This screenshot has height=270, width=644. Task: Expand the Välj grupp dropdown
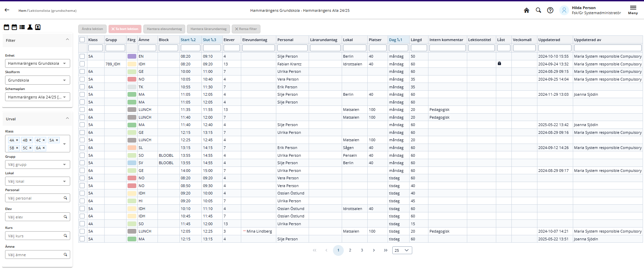(x=37, y=164)
